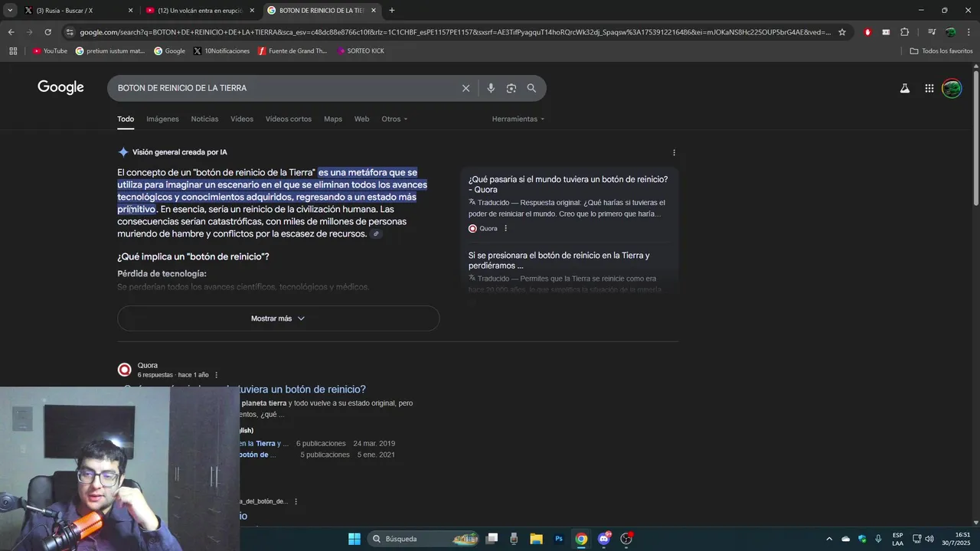Search by image with the Lens icon

(x=511, y=88)
